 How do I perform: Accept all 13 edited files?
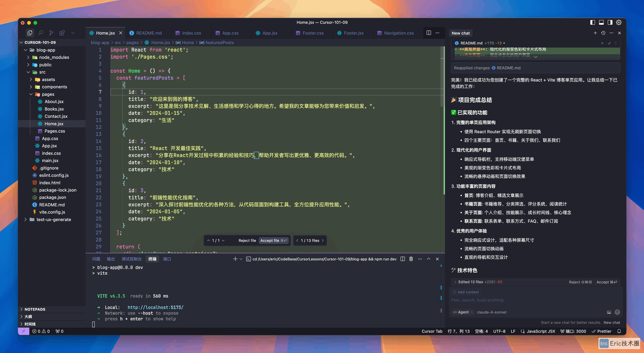point(606,282)
